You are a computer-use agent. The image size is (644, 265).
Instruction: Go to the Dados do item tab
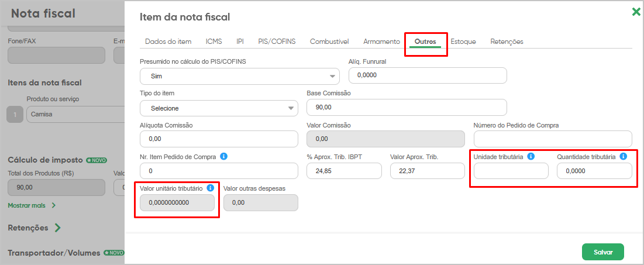pos(168,42)
